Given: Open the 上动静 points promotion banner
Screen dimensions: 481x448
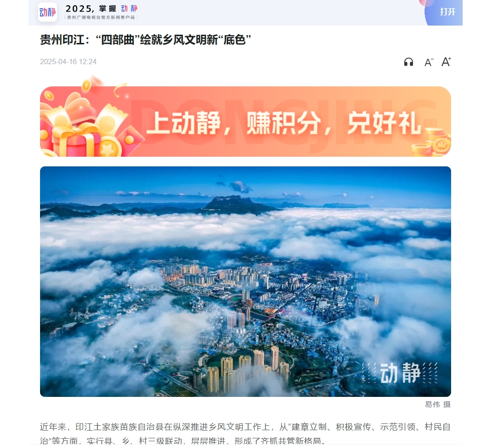Looking at the screenshot, I should [x=246, y=122].
